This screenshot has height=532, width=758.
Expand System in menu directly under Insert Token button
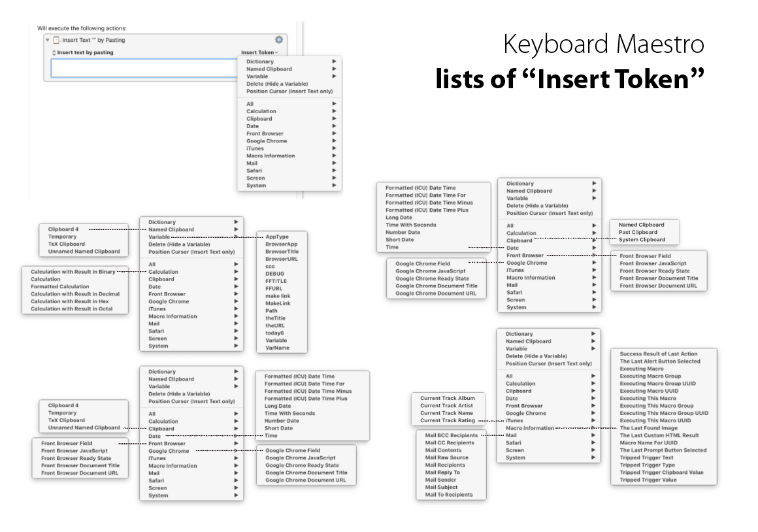[290, 185]
